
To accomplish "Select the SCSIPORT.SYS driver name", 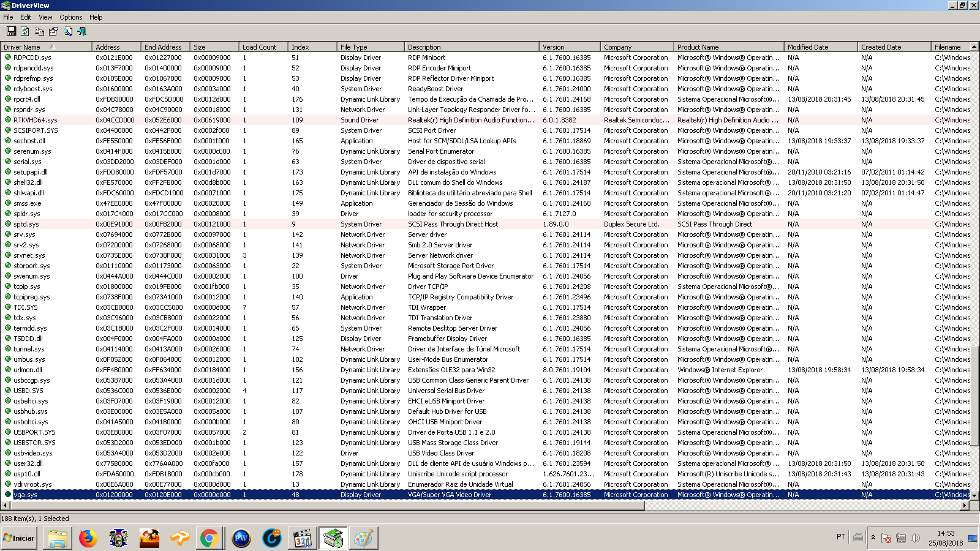I will 36,130.
